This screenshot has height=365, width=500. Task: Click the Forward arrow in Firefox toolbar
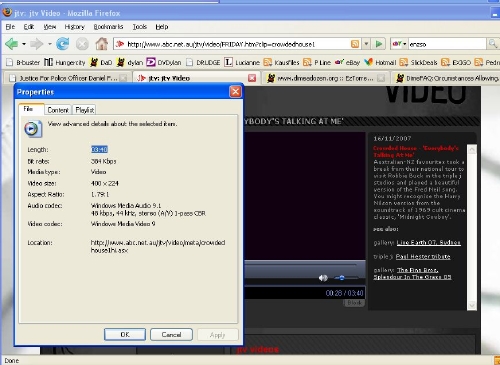coord(37,44)
